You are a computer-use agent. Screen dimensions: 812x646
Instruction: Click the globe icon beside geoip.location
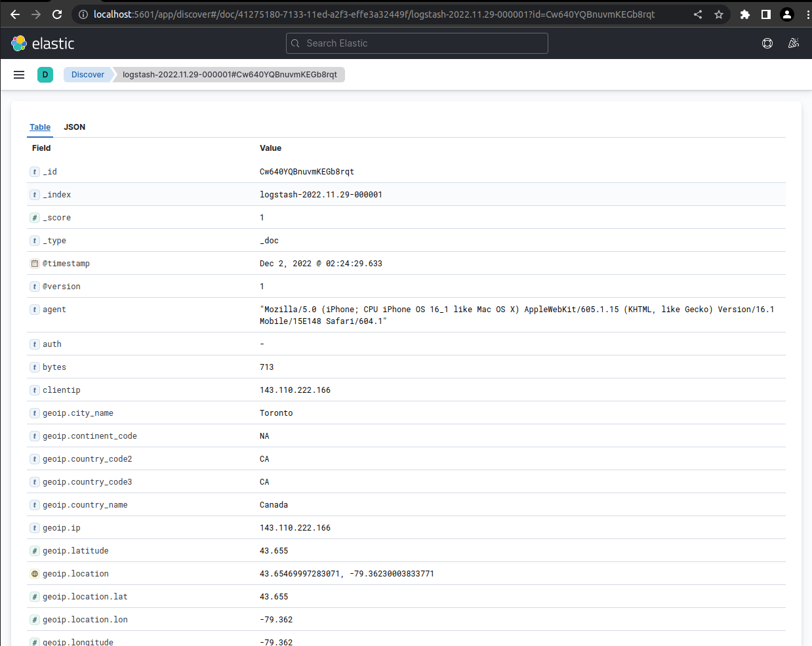tap(34, 573)
